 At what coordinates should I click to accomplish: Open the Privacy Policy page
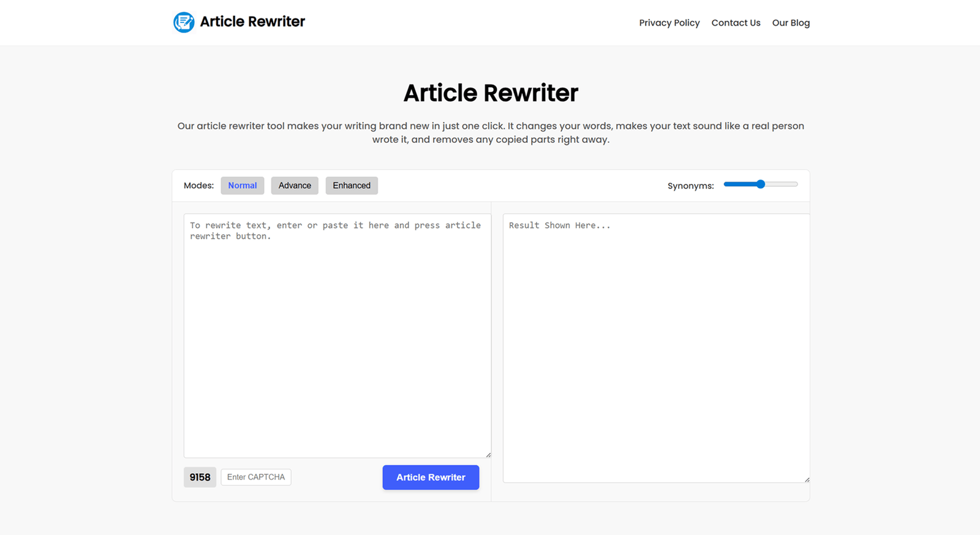pyautogui.click(x=669, y=23)
